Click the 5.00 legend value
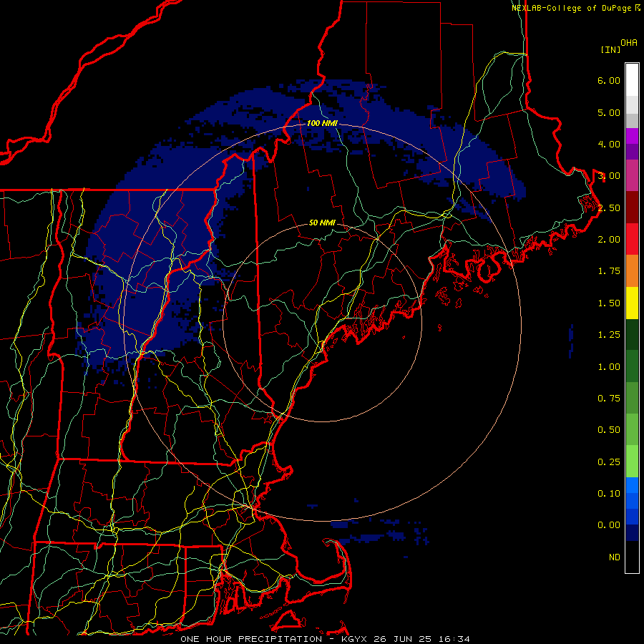644x644 pixels. (x=609, y=112)
